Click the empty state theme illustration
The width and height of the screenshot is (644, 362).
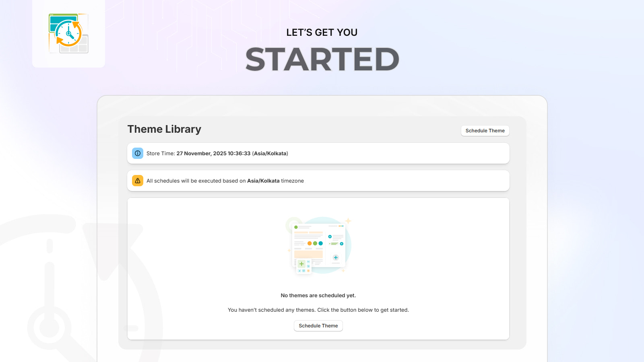318,246
